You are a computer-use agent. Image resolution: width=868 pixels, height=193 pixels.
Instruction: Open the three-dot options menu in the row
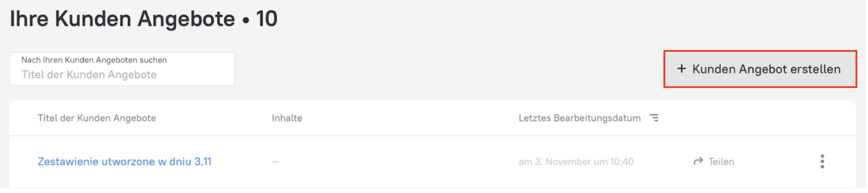point(822,161)
